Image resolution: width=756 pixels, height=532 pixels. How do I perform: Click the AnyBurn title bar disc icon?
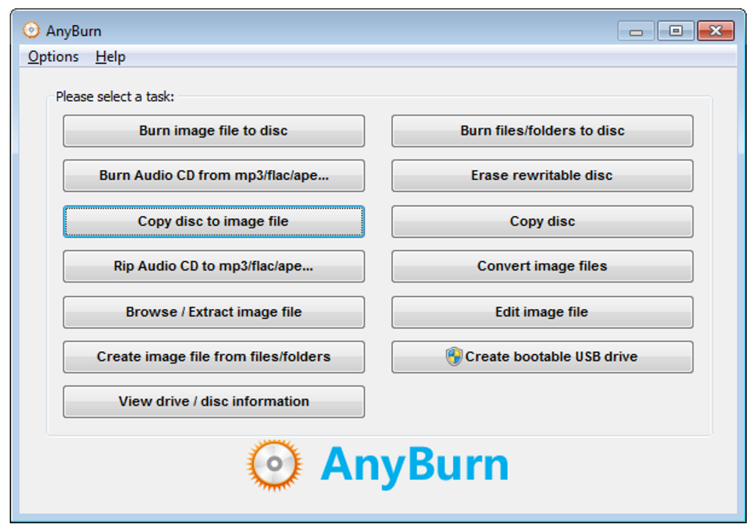[x=31, y=30]
